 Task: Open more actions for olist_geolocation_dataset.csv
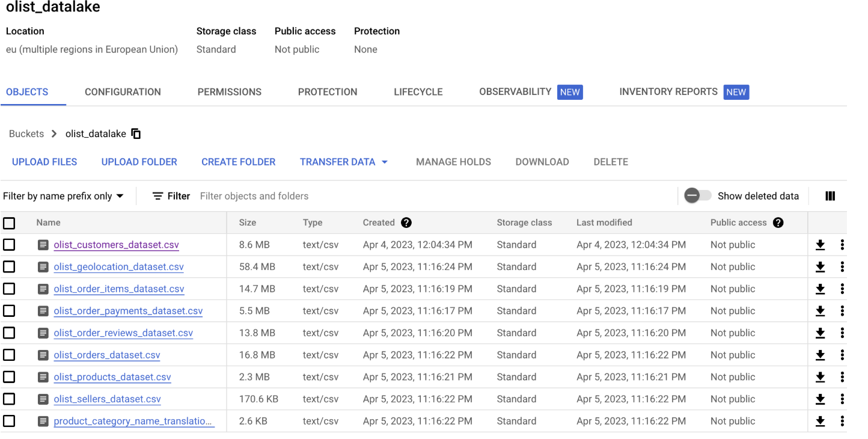[x=842, y=267]
